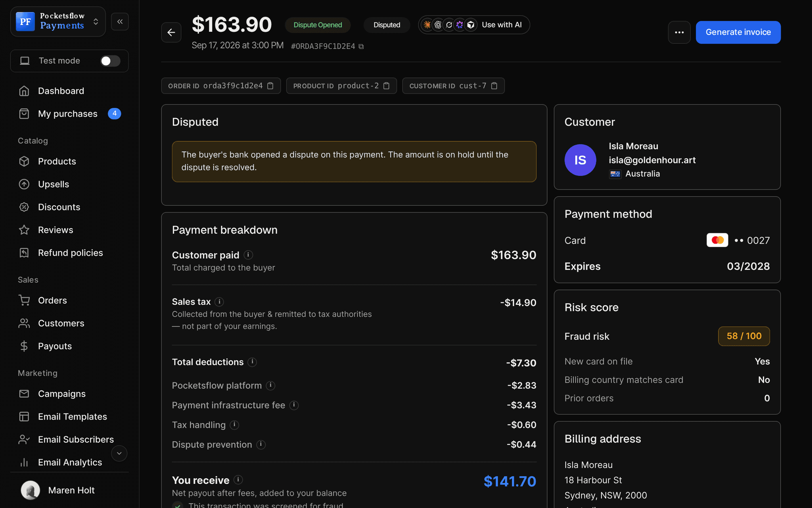Click the 58 / 100 fraud risk badge
This screenshot has height=508, width=812.
click(x=744, y=336)
